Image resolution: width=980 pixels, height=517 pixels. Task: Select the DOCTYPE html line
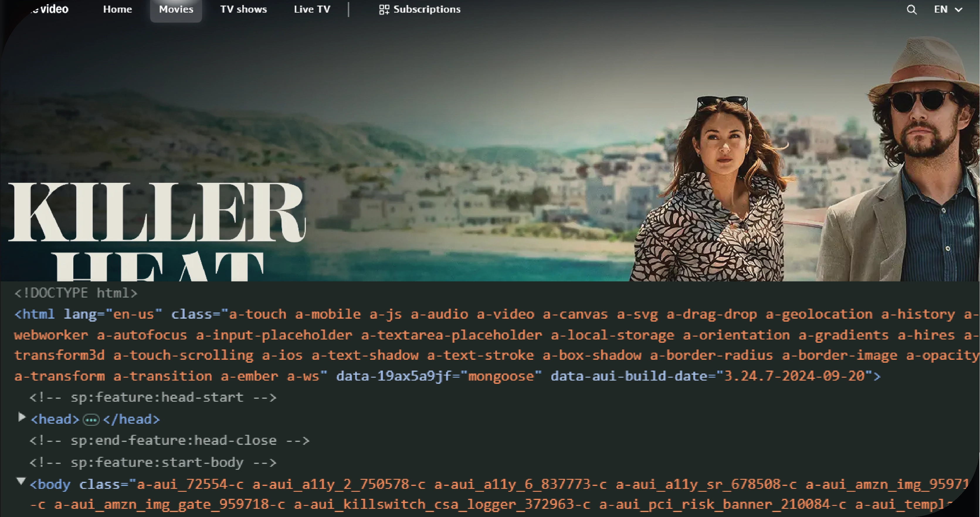76,293
